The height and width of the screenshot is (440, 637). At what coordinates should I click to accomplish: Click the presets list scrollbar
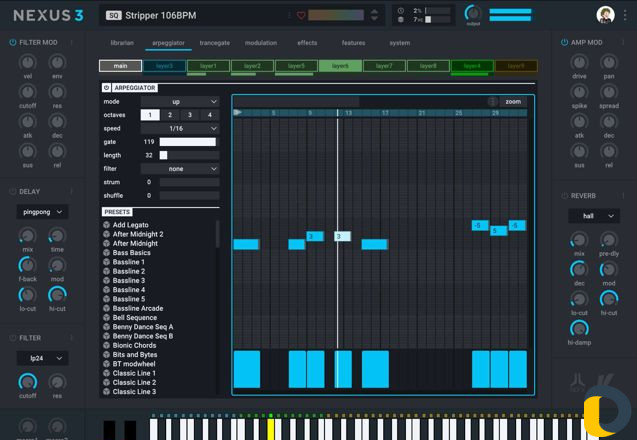click(x=217, y=234)
